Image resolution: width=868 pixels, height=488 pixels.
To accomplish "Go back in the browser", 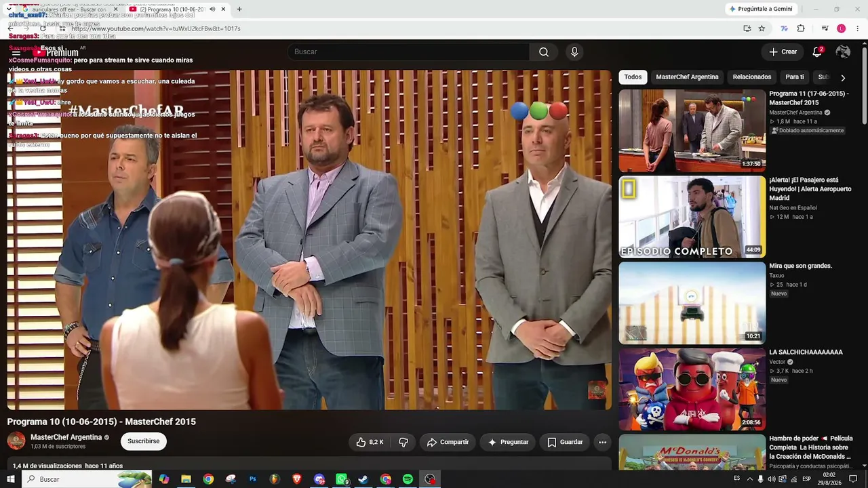I will point(10,28).
